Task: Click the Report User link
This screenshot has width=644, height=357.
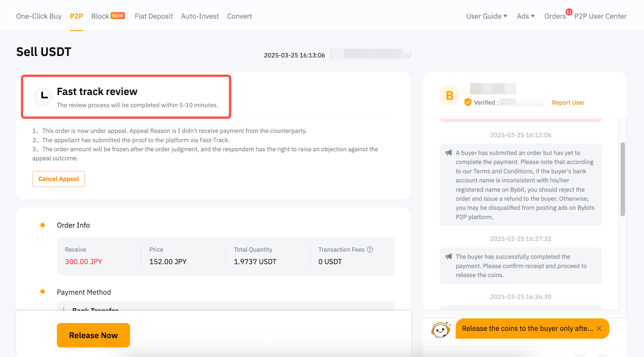Action: click(568, 103)
